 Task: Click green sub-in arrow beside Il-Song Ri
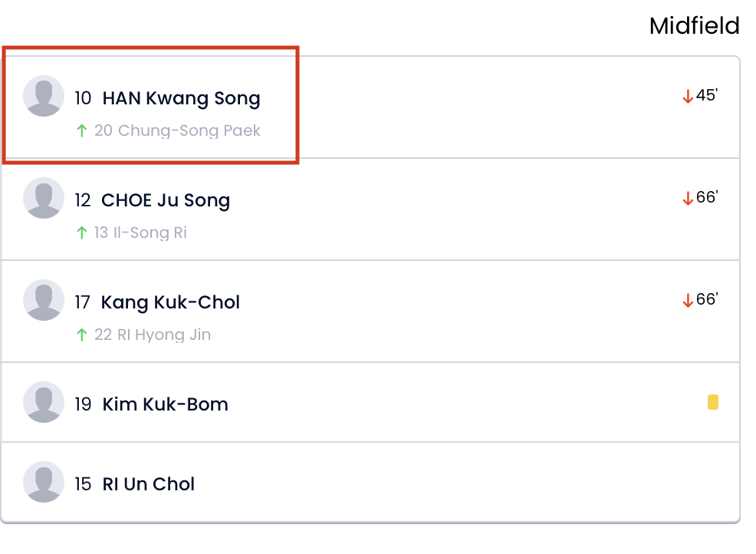(x=82, y=232)
